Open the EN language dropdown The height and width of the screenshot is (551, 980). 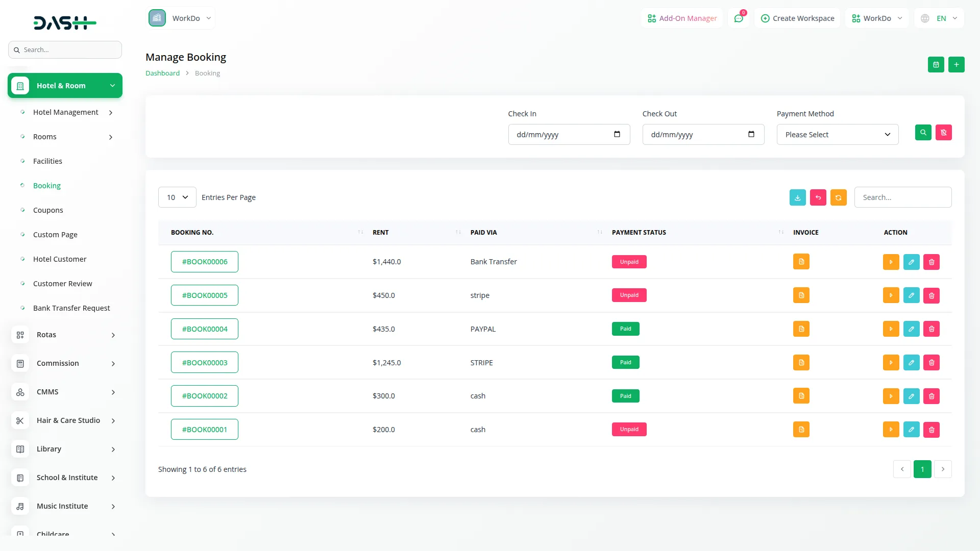click(940, 18)
